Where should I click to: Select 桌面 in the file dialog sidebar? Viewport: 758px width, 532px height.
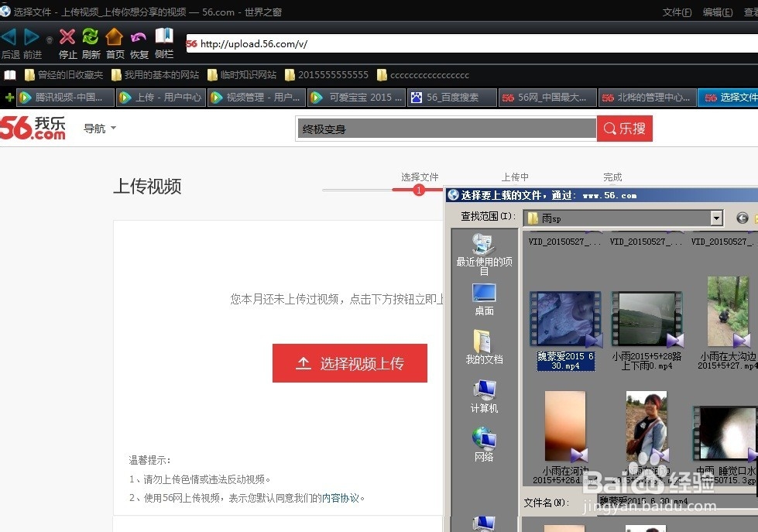(x=483, y=298)
